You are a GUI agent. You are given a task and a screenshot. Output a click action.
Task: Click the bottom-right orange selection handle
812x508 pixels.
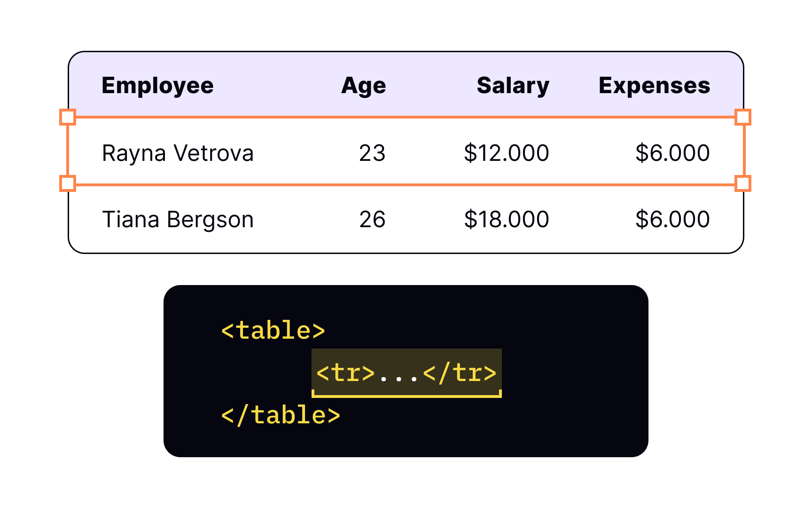(x=743, y=183)
